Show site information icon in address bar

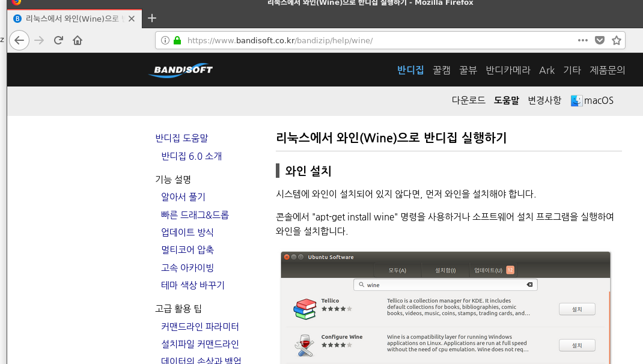point(165,40)
